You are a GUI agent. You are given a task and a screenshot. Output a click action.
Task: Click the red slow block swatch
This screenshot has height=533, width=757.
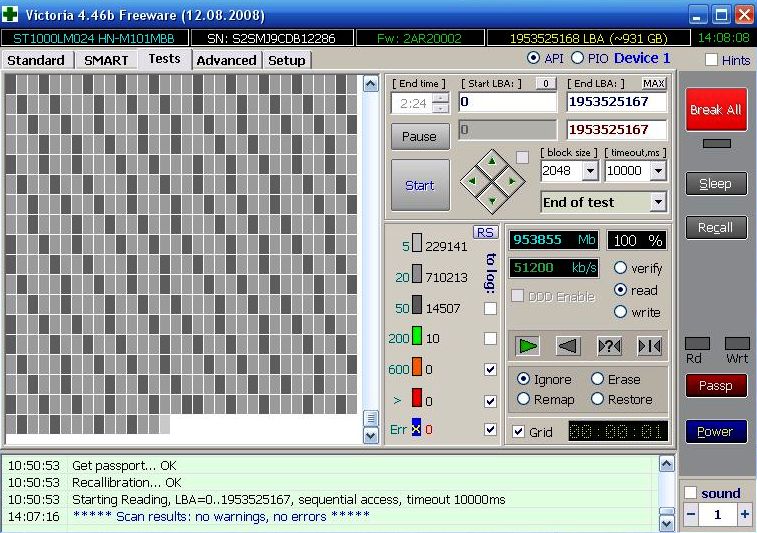click(x=417, y=397)
